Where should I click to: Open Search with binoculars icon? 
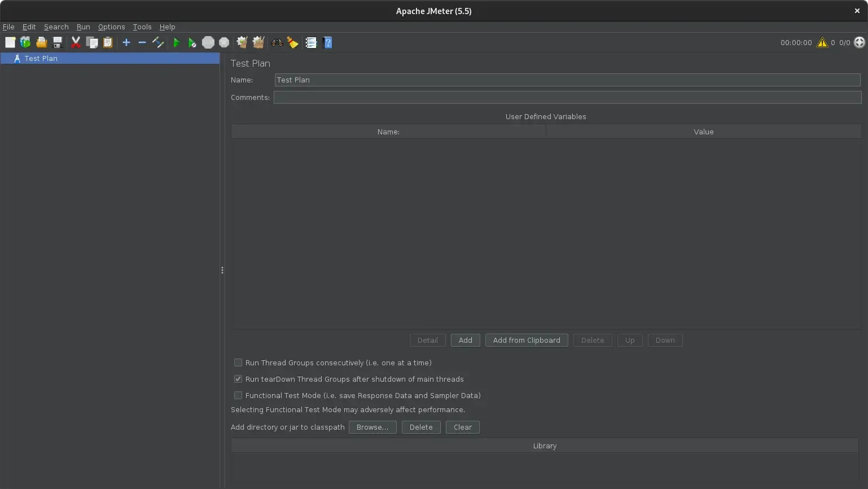[x=277, y=42]
